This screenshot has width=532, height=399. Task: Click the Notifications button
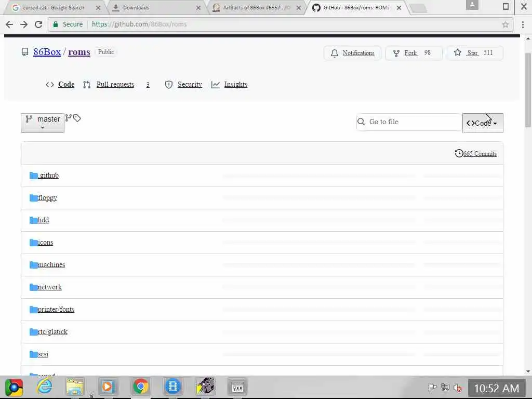(353, 53)
